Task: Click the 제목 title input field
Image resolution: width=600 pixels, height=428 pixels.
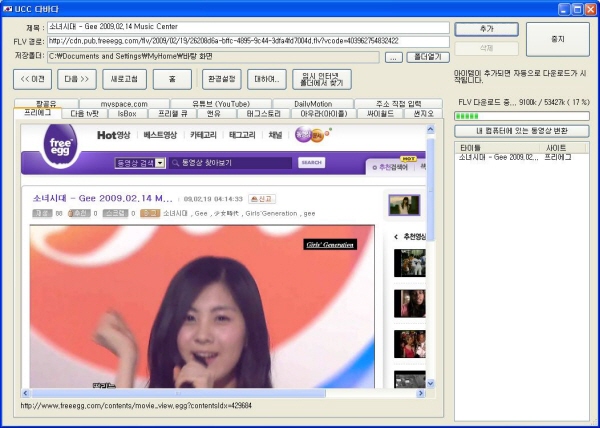Action: pyautogui.click(x=248, y=27)
